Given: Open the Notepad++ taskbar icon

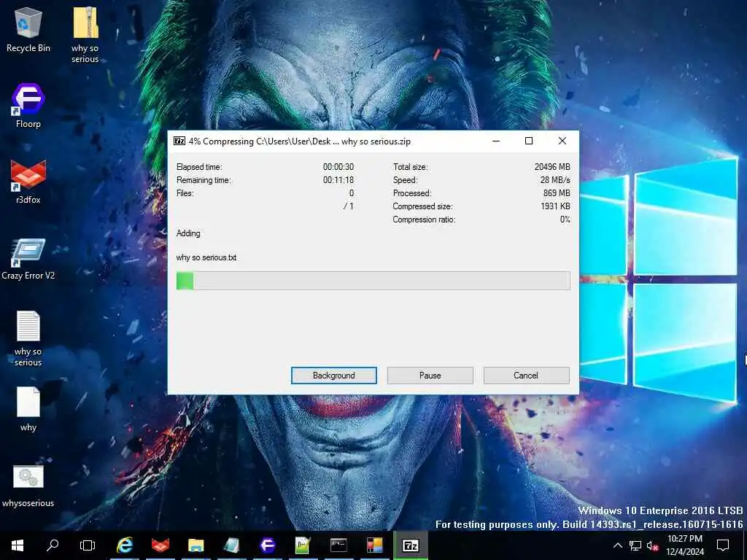Looking at the screenshot, I should (303, 545).
